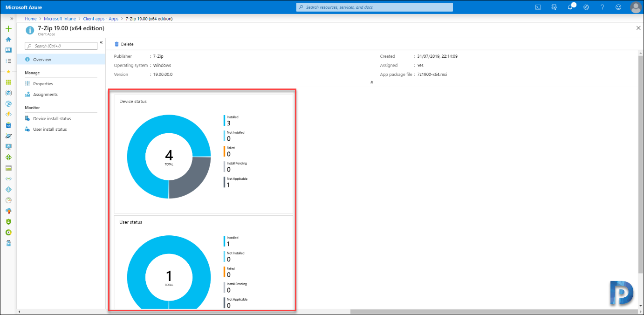Open the notifications bell
644x315 pixels.
(570, 7)
